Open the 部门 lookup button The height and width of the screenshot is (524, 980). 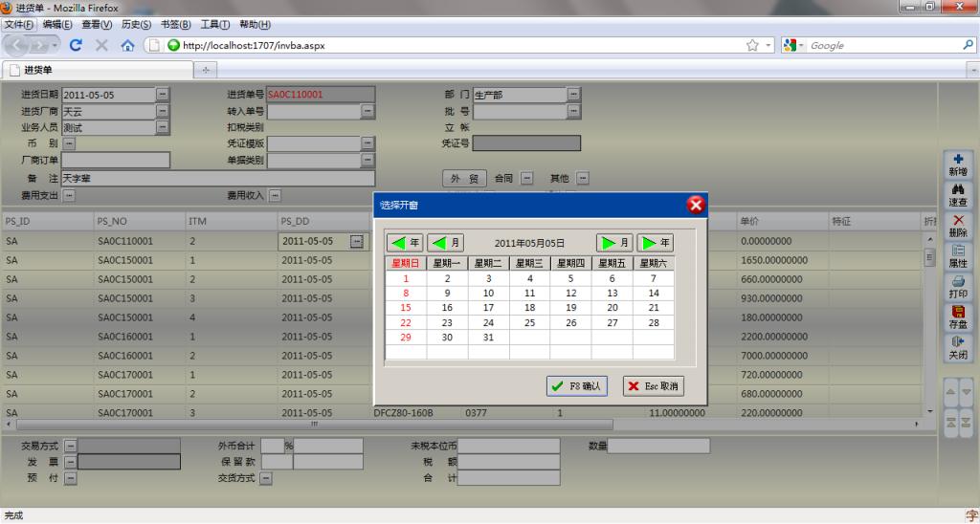(574, 95)
